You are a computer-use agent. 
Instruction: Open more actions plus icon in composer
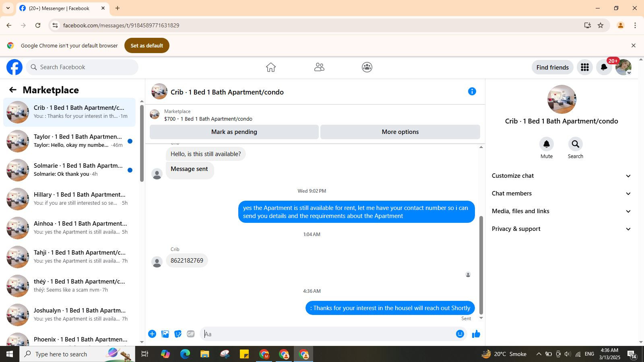[x=152, y=334]
